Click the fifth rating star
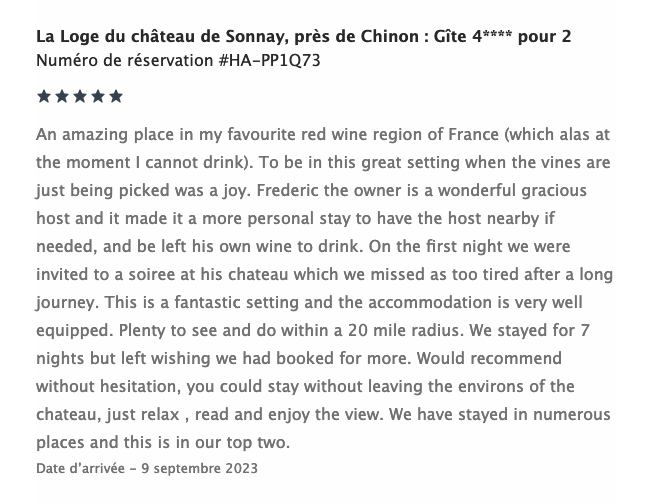 tap(116, 97)
